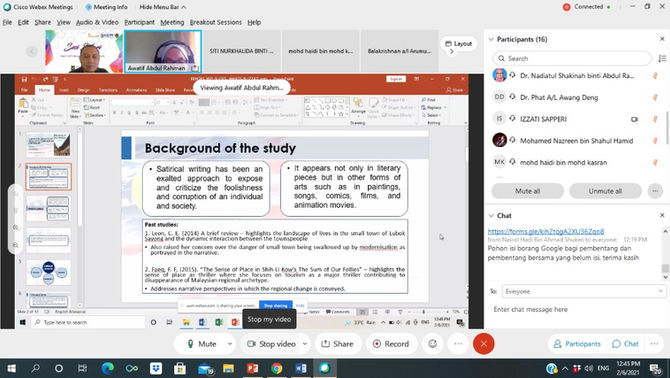Open the File menu
Image resolution: width=670 pixels, height=378 pixels.
[x=7, y=22]
